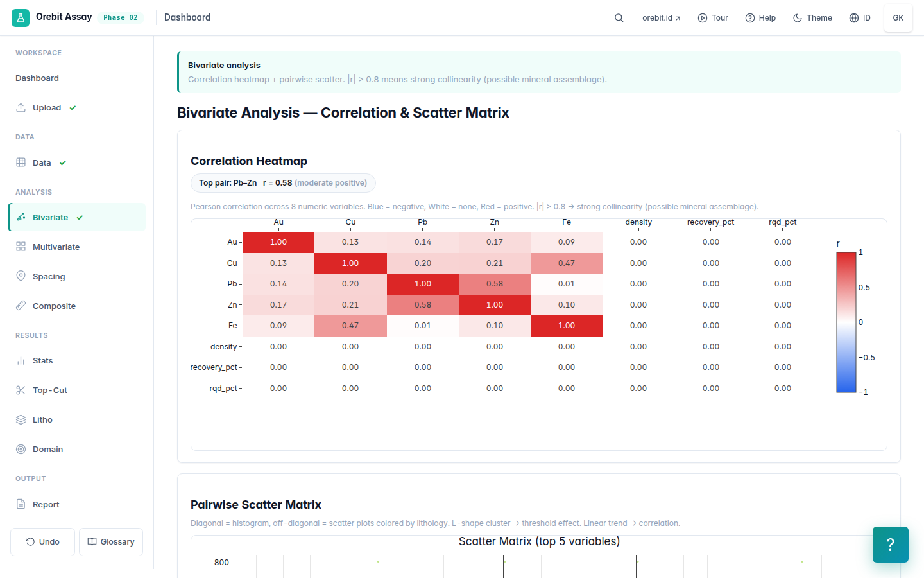Screen dimensions: 924x578
Task: Click the Top-Cut scissors icon
Action: [21, 390]
